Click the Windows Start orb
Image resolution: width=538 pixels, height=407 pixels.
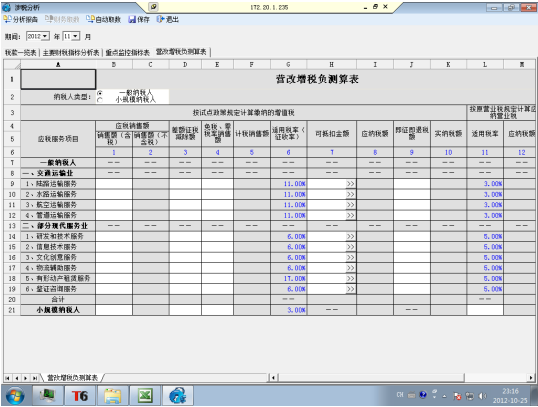[x=15, y=396]
